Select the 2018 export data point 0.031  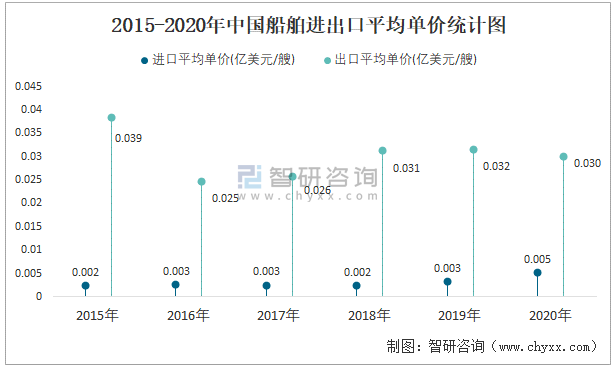coord(383,151)
